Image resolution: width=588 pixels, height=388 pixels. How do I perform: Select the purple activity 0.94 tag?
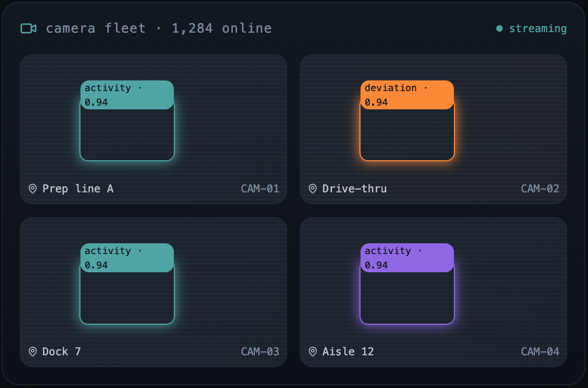pyautogui.click(x=407, y=258)
